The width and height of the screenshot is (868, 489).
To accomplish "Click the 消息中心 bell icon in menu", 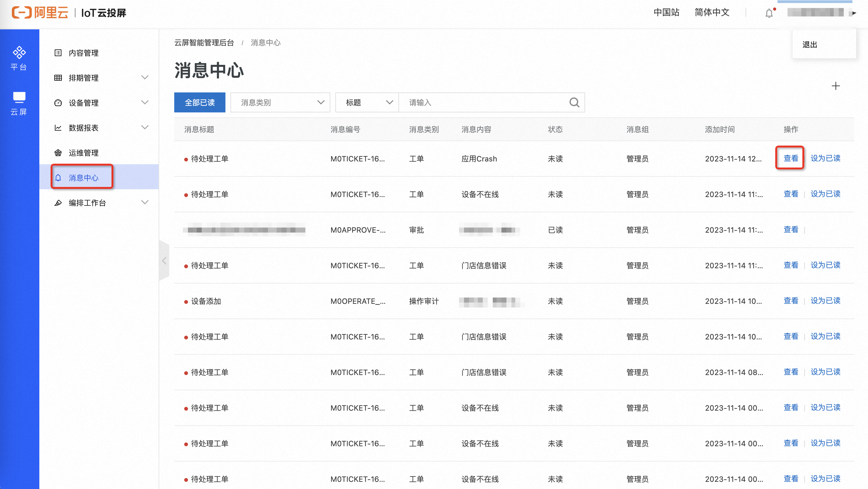I will pyautogui.click(x=58, y=178).
